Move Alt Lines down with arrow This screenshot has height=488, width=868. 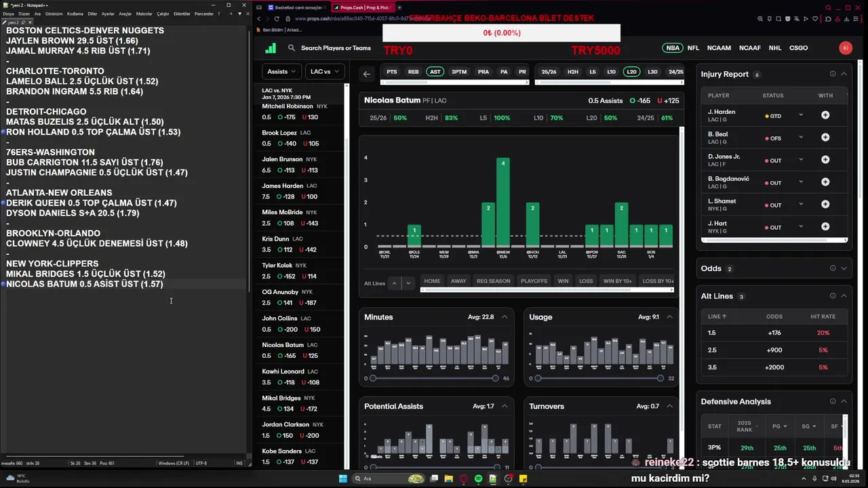408,283
